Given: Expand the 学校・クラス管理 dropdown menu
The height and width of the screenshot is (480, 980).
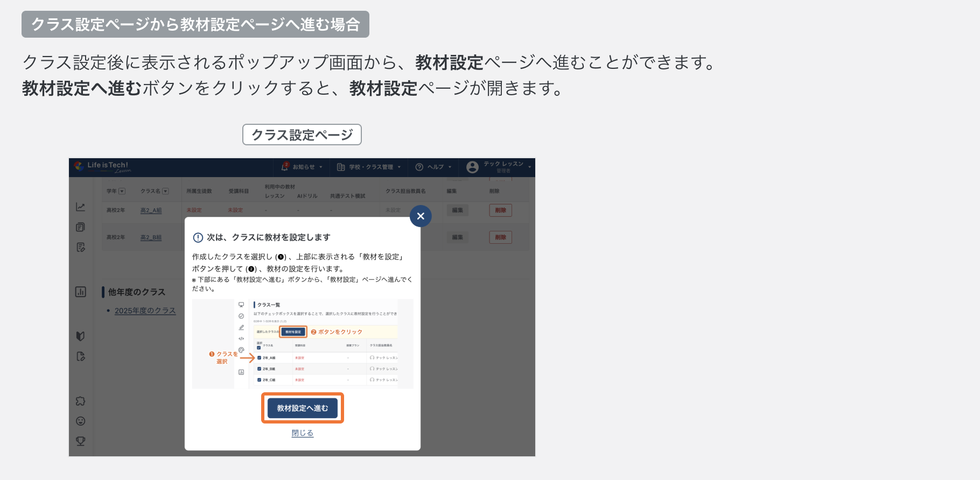Looking at the screenshot, I should click(369, 167).
